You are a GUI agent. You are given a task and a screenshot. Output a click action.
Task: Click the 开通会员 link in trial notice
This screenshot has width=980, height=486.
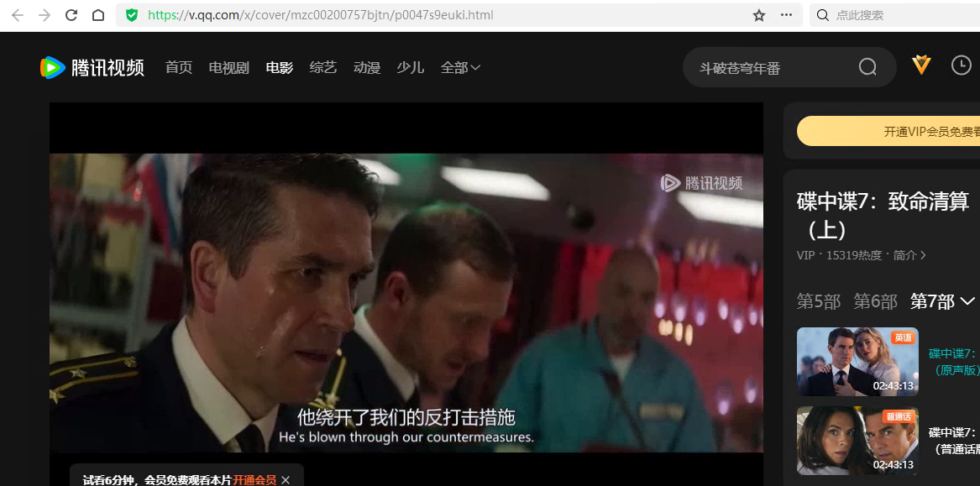(254, 480)
